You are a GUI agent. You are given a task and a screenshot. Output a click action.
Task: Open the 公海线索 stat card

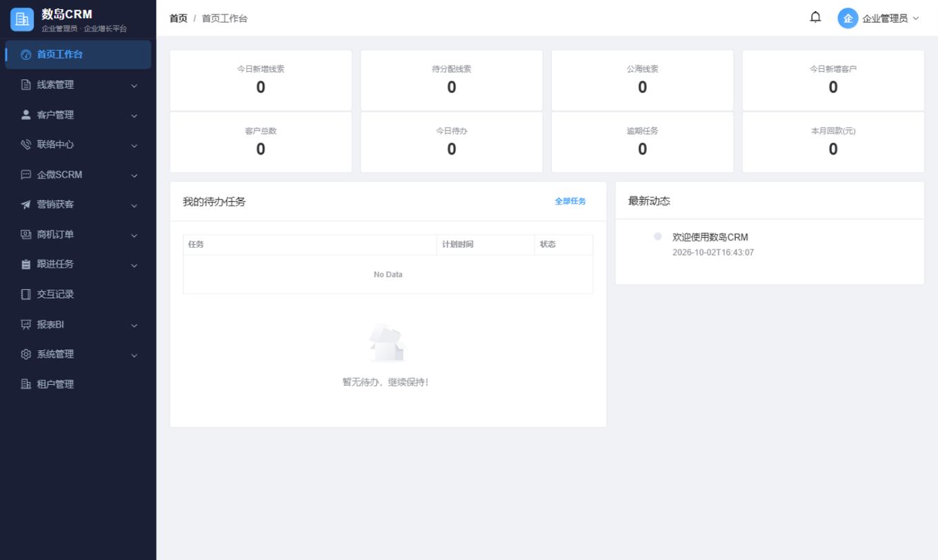pyautogui.click(x=642, y=80)
